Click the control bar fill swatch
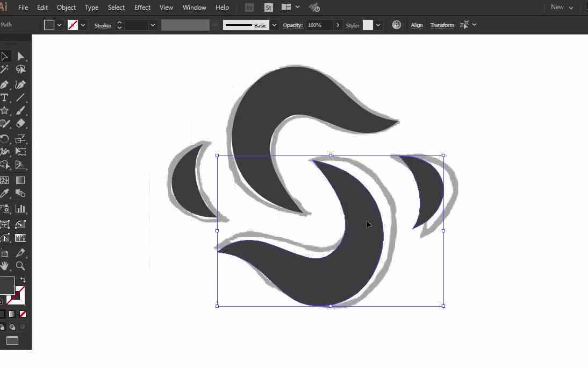This screenshot has width=588, height=368. coord(49,25)
